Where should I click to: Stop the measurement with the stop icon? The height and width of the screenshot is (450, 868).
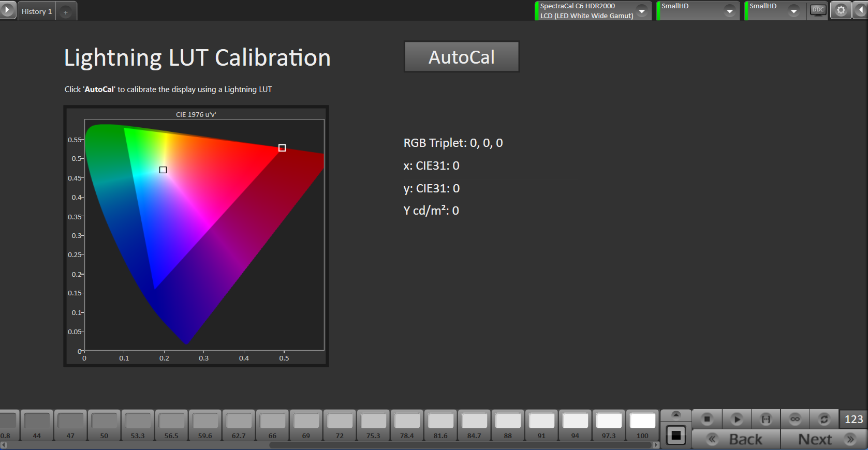[707, 419]
